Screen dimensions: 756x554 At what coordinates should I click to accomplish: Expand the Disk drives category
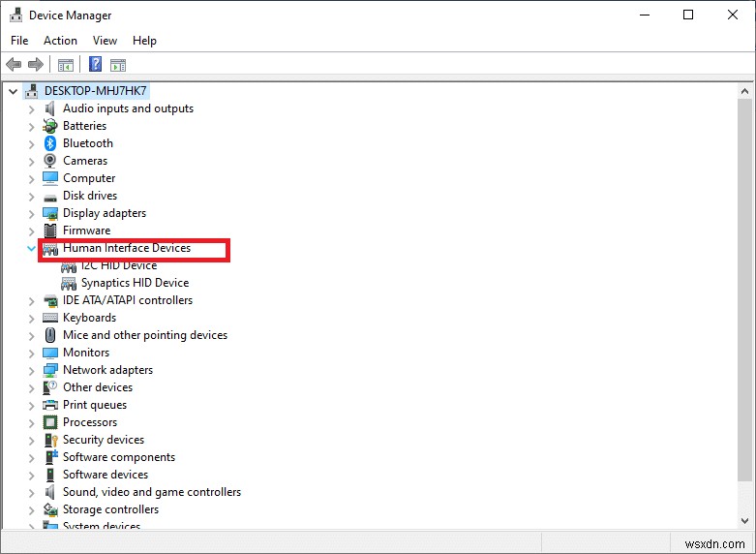coord(31,197)
